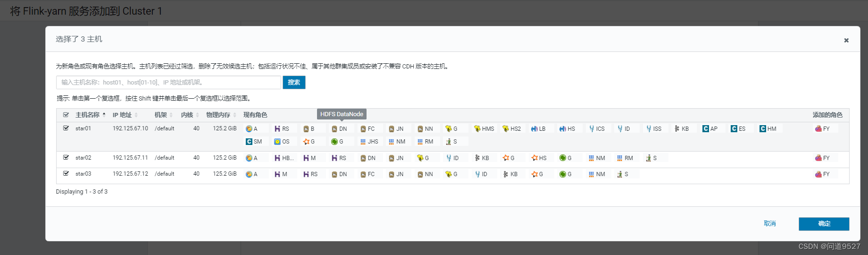Click the star03 JN JournalNode role icon
Screen dimensions: 868x255
(x=392, y=174)
